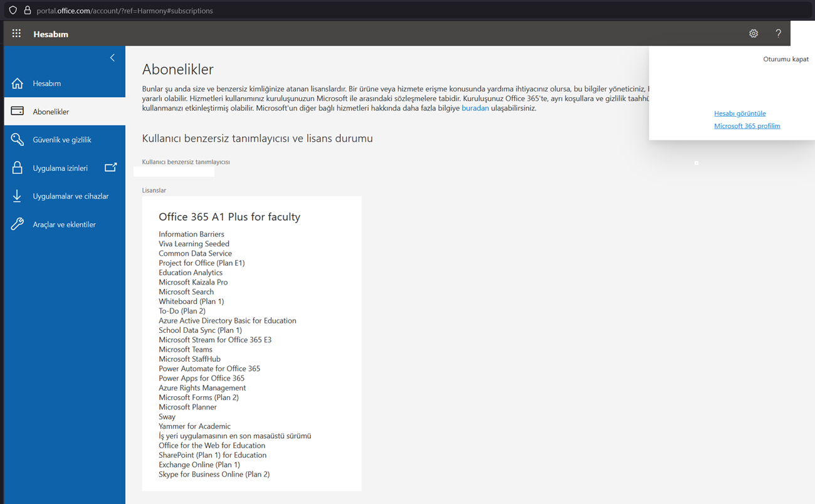Screen dimensions: 815x504
Task: Click Oturumu kapat to sign out
Action: [x=786, y=60]
